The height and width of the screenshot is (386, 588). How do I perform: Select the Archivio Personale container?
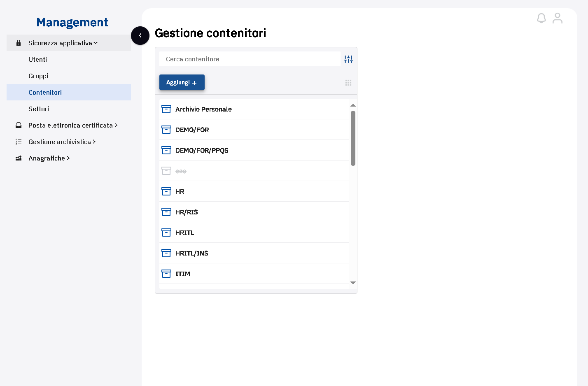[x=254, y=109]
